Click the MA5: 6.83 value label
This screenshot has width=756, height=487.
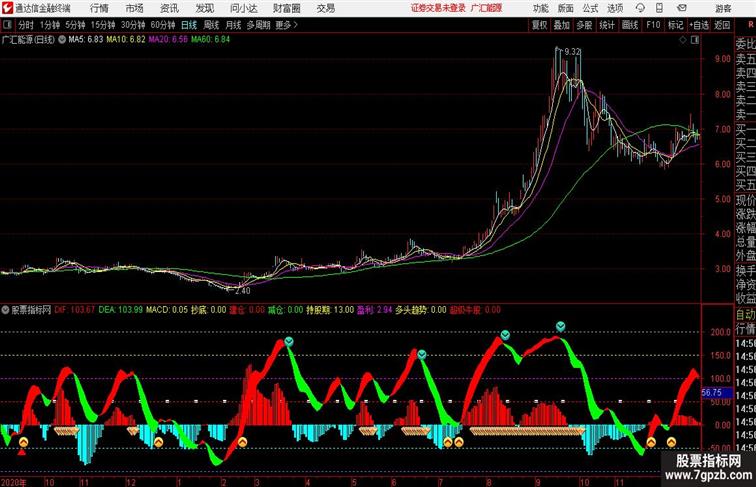tap(86, 40)
